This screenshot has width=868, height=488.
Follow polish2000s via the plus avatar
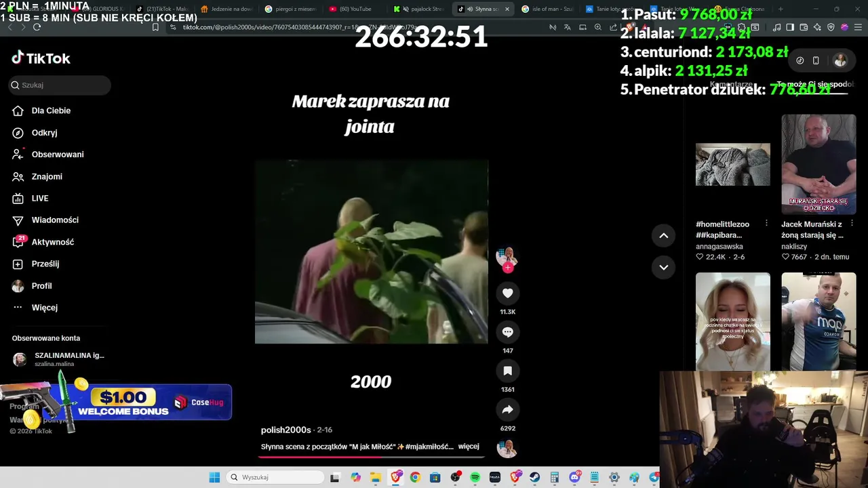click(507, 267)
